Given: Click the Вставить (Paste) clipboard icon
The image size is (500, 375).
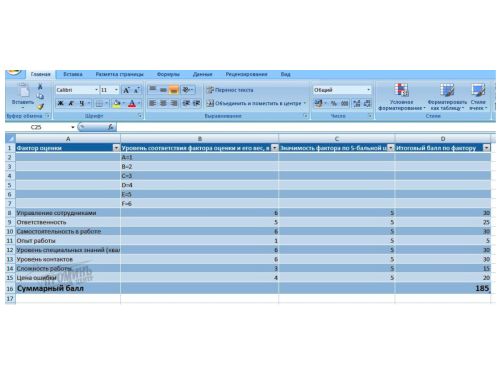Looking at the screenshot, I should 24,91.
